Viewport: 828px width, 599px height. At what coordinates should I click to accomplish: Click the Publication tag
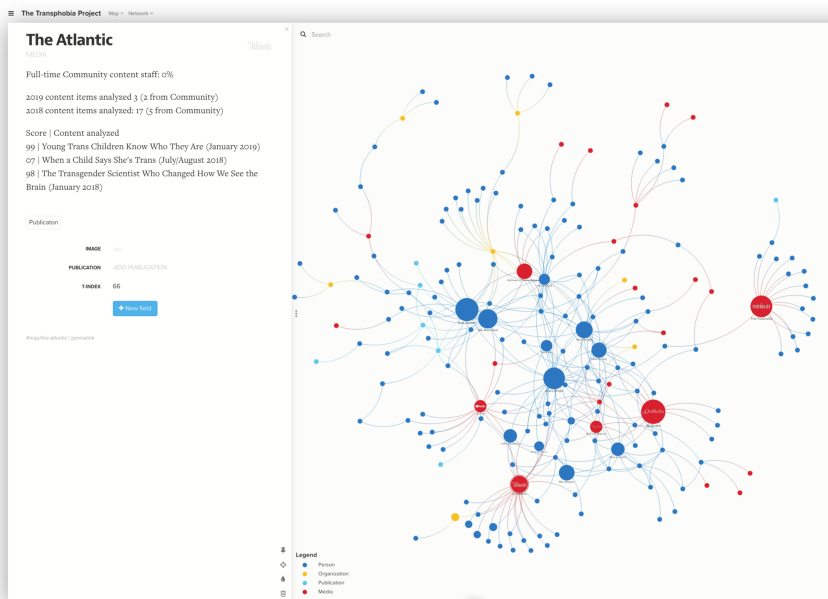(x=43, y=222)
